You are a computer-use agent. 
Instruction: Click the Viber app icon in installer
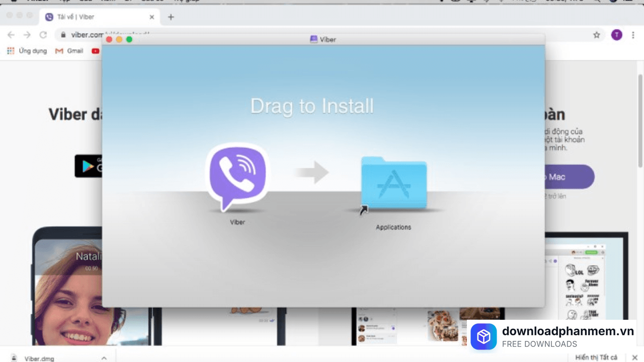[237, 177]
